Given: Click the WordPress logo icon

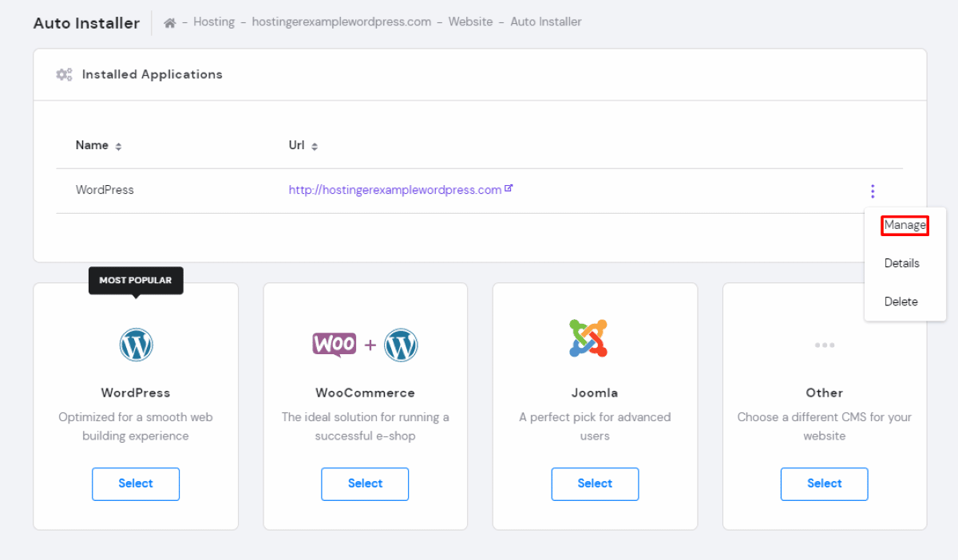Looking at the screenshot, I should coord(136,344).
